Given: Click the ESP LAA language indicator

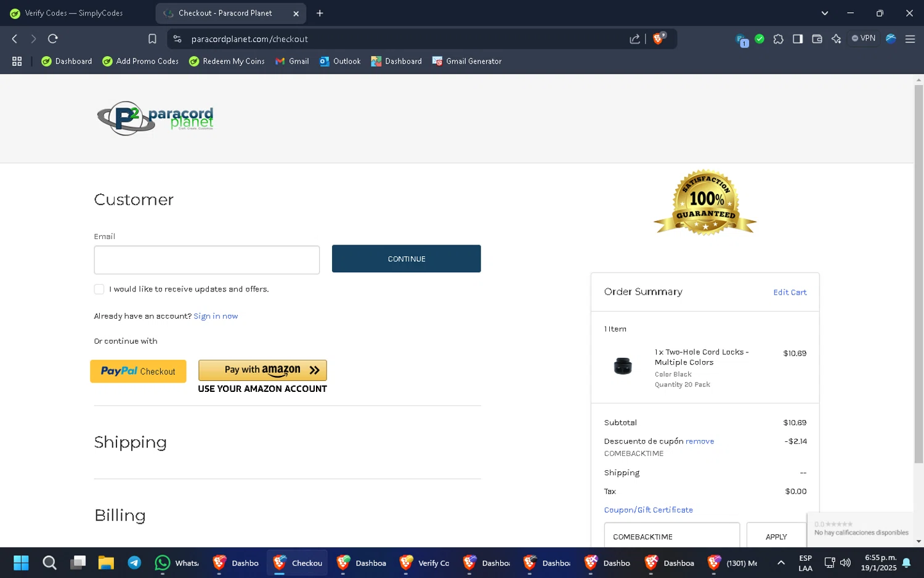Looking at the screenshot, I should 805,563.
